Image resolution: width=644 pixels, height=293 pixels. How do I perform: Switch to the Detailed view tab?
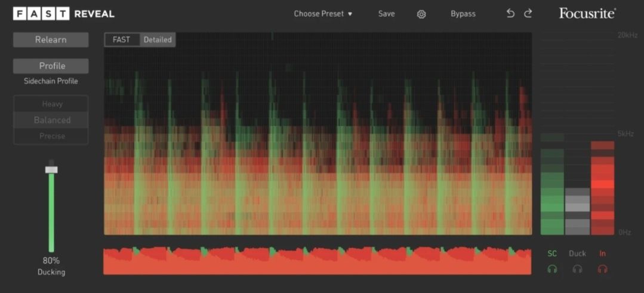158,40
